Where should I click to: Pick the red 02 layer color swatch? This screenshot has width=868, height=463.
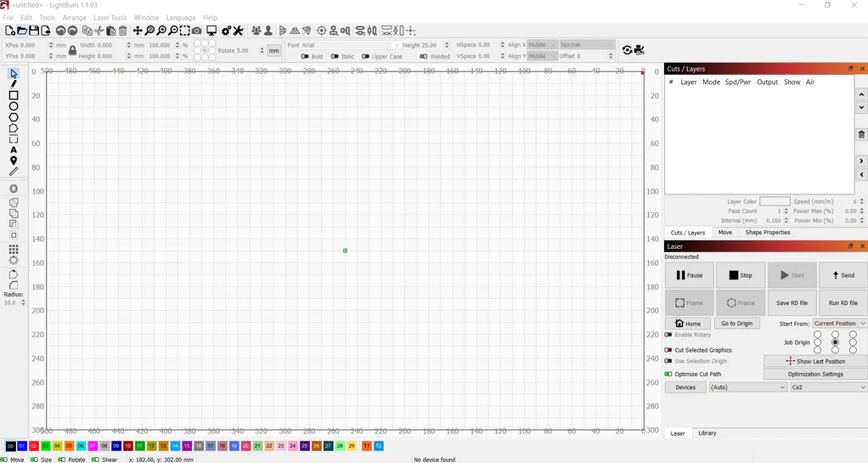(34, 446)
